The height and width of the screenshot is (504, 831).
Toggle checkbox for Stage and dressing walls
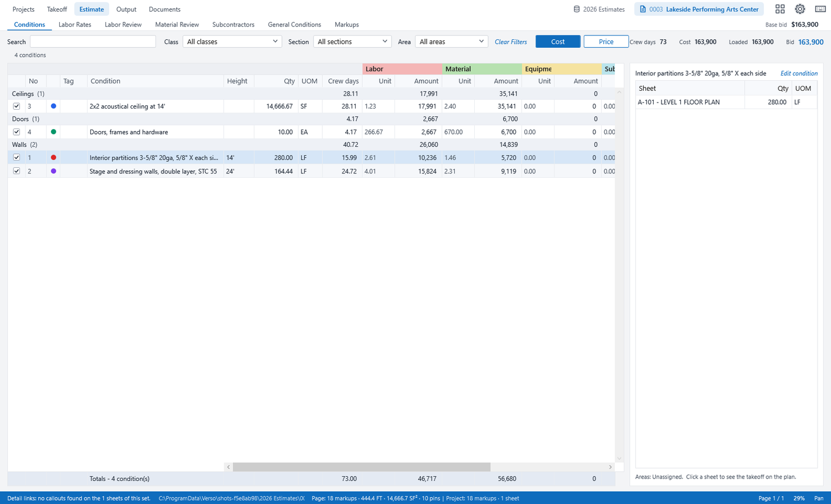pos(17,171)
